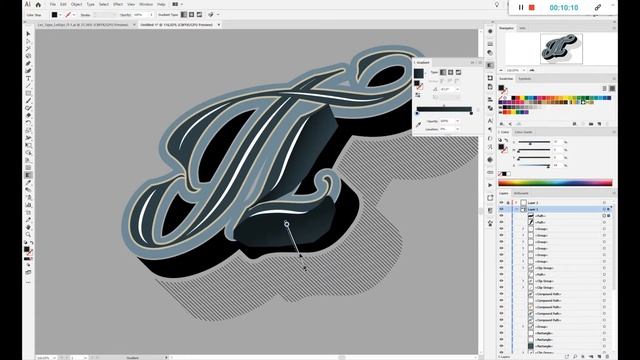Open the Opacity dropdown in Gradient panel
This screenshot has height=360, width=640.
[458, 121]
